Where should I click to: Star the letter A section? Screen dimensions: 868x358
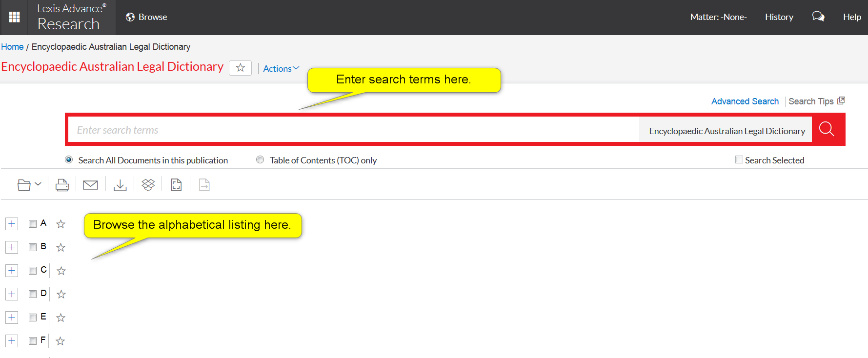[x=61, y=224]
